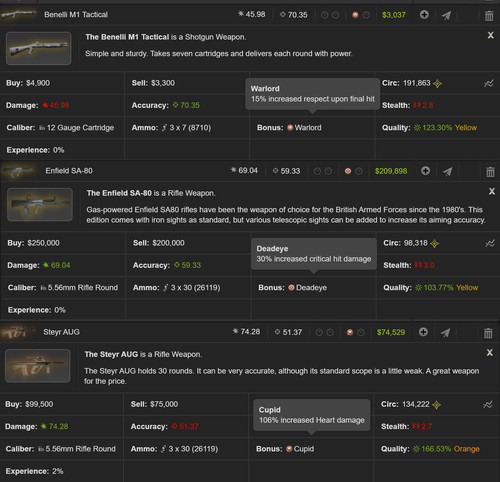
Task: Click Enfield's 5.56mm Rifle Round caliber
Action: coord(83,288)
